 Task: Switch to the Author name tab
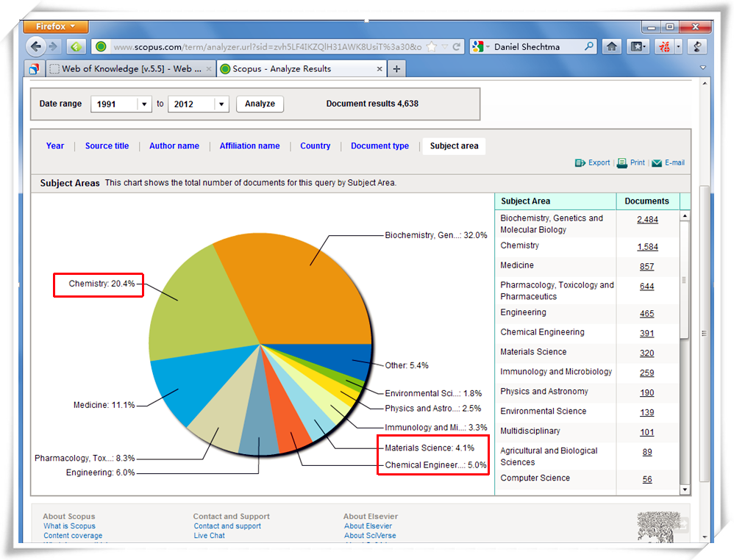(x=174, y=146)
